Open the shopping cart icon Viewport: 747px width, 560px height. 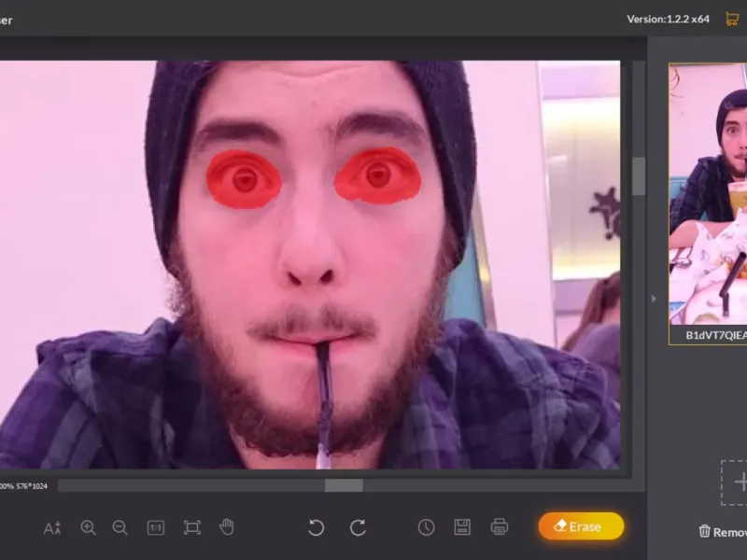click(x=732, y=19)
